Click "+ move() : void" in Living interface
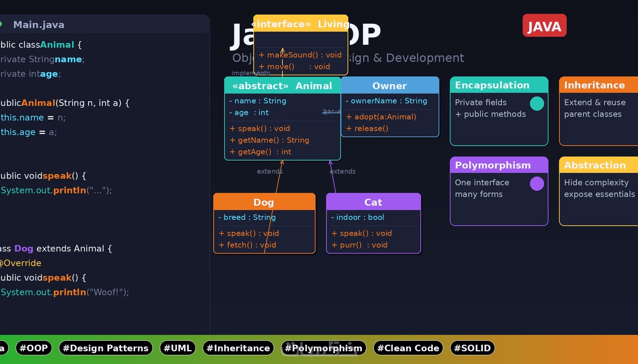 (294, 66)
